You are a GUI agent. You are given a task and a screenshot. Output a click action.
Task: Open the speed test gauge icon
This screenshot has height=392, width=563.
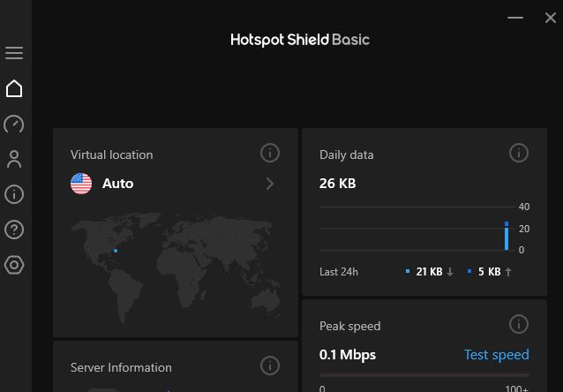point(14,124)
